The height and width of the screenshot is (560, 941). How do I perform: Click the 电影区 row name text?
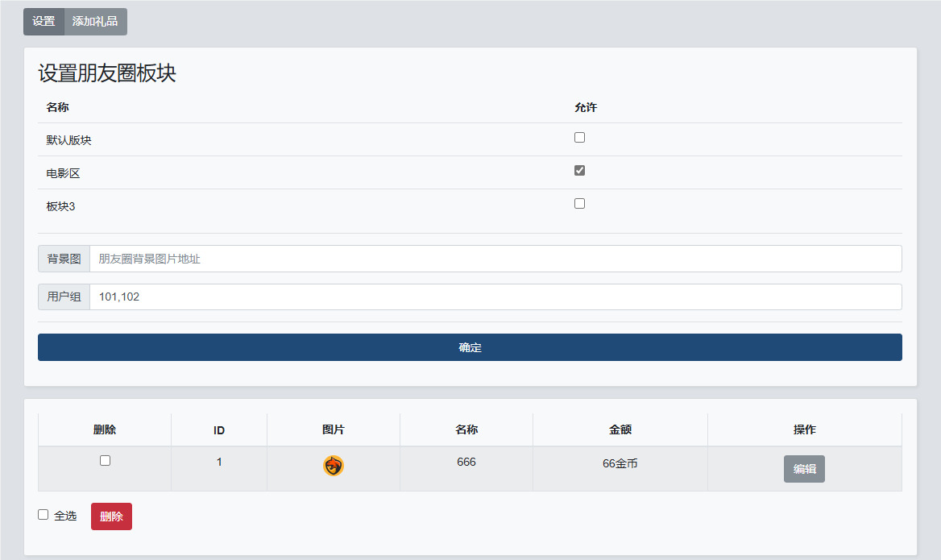point(64,173)
